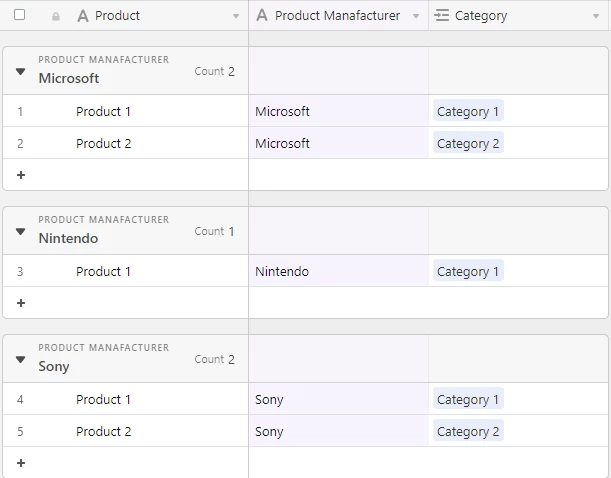This screenshot has height=478, width=611.
Task: Open the Product column dropdown menu
Action: (x=236, y=17)
